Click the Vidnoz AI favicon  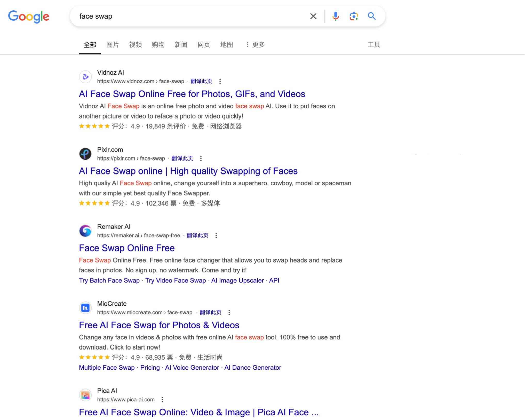click(x=85, y=77)
